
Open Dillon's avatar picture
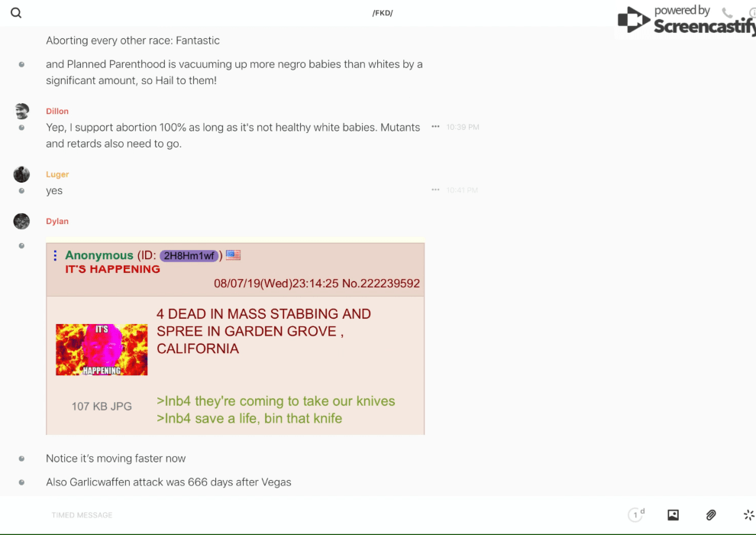pos(21,112)
